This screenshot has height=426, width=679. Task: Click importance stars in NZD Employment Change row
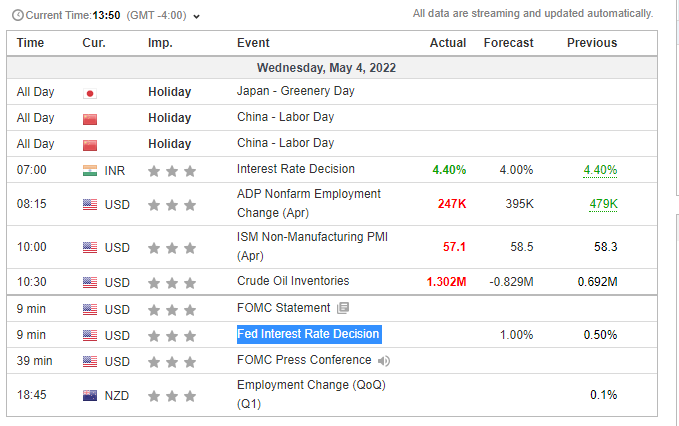pyautogui.click(x=172, y=396)
